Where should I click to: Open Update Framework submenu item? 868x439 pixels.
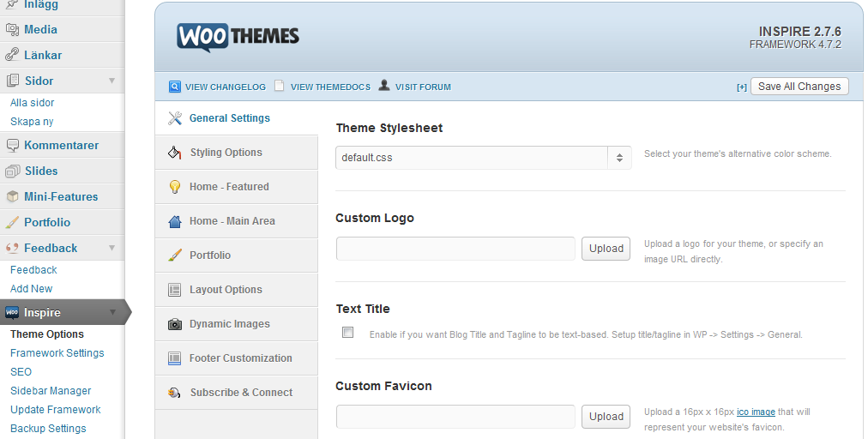pyautogui.click(x=56, y=409)
